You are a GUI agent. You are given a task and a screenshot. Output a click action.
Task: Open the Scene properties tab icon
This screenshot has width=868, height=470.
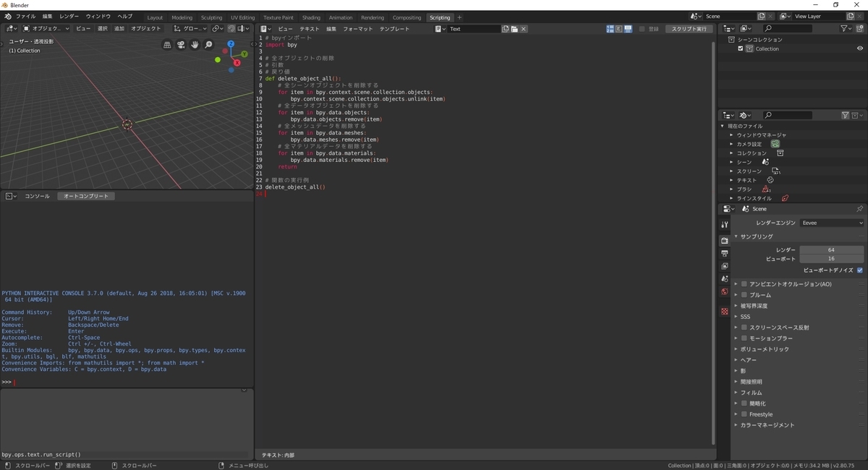(724, 278)
